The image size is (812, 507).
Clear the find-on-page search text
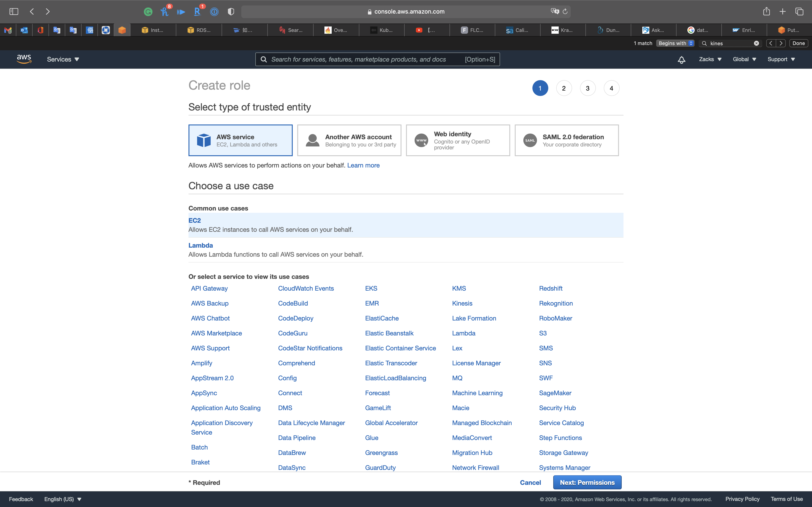click(756, 43)
